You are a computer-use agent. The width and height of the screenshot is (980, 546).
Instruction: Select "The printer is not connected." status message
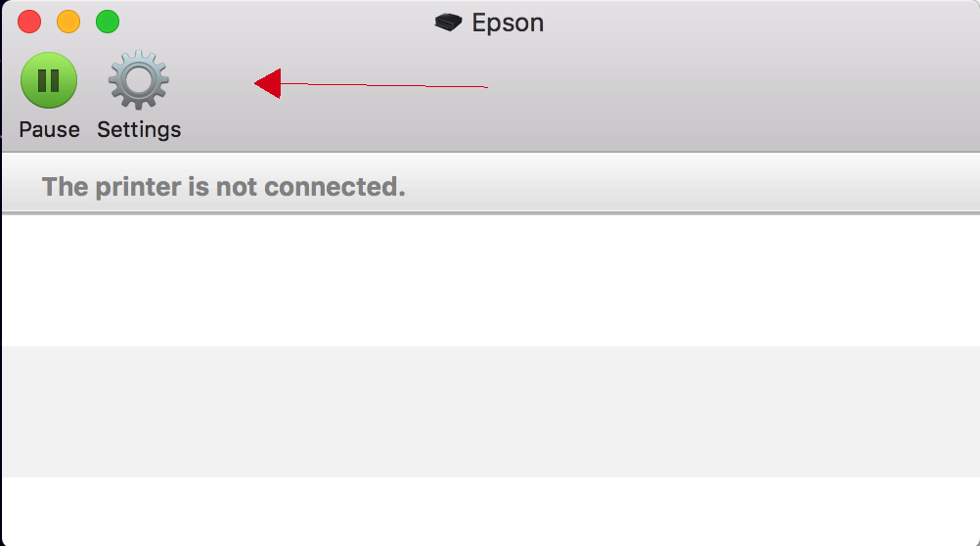click(x=223, y=186)
